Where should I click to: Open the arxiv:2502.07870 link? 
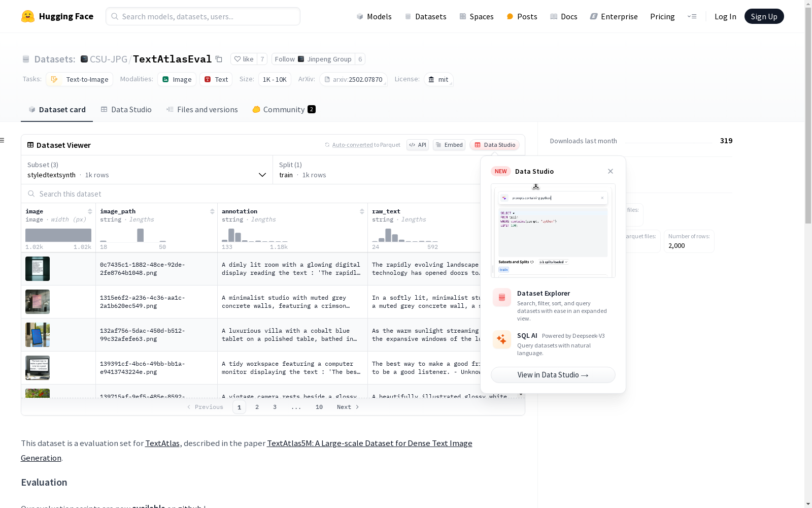tap(353, 79)
